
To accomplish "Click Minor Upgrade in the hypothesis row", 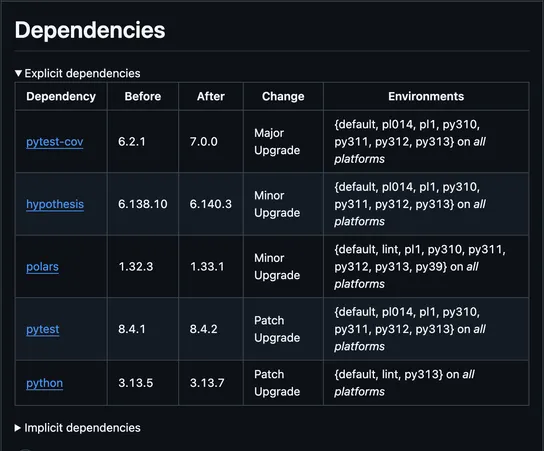I will (x=283, y=204).
